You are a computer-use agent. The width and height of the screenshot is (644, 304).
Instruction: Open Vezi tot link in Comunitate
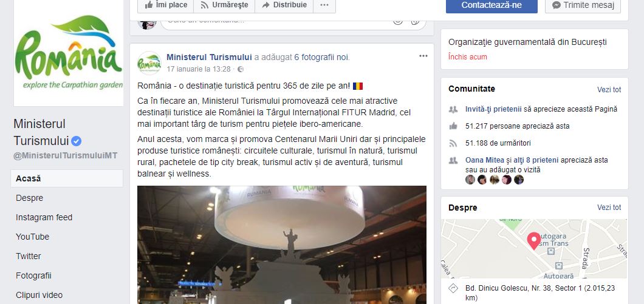pyautogui.click(x=609, y=89)
